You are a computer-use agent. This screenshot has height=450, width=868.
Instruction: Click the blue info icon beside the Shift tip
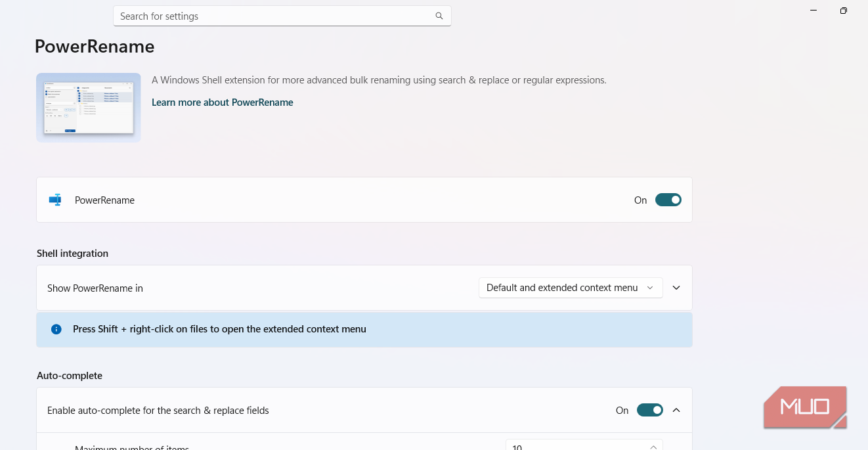(56, 329)
